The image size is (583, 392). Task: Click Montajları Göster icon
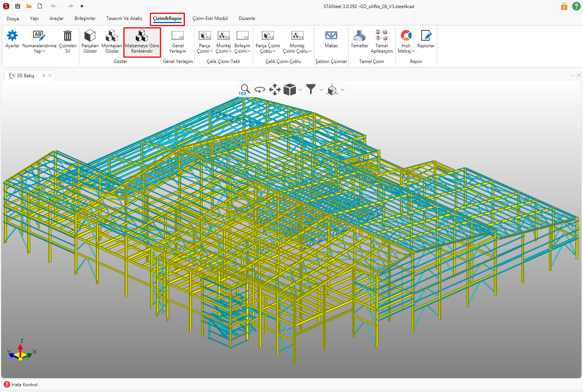pos(112,36)
